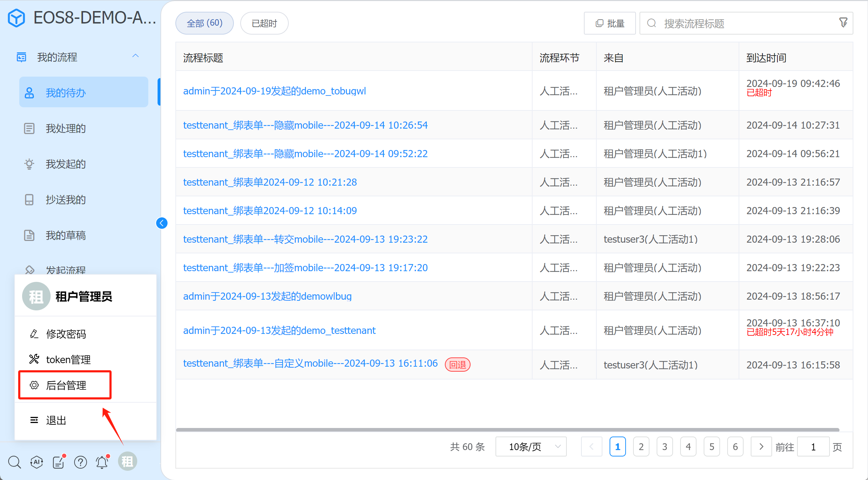The width and height of the screenshot is (868, 480).
Task: Click the EOS8 cube logo icon
Action: coord(16,18)
